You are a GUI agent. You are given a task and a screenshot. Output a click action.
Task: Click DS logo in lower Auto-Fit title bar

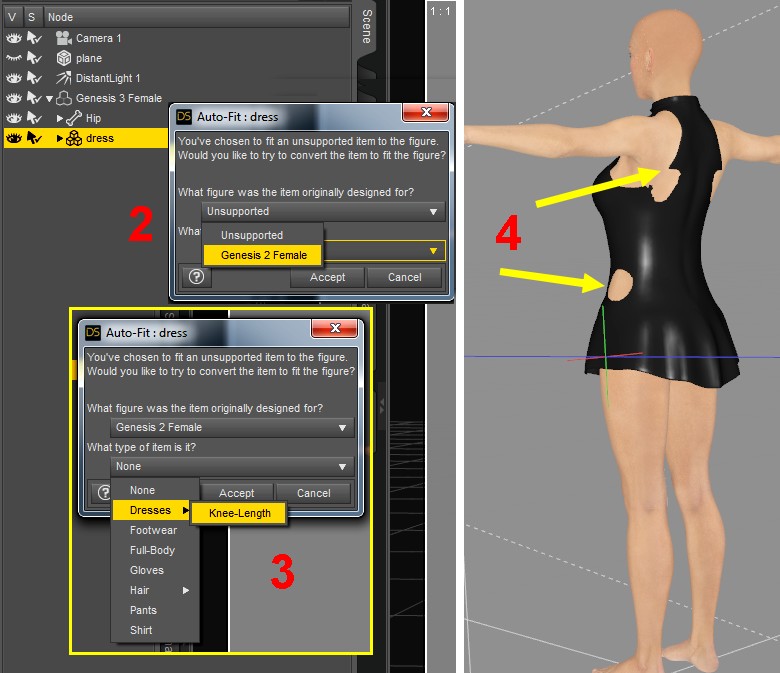(x=93, y=333)
